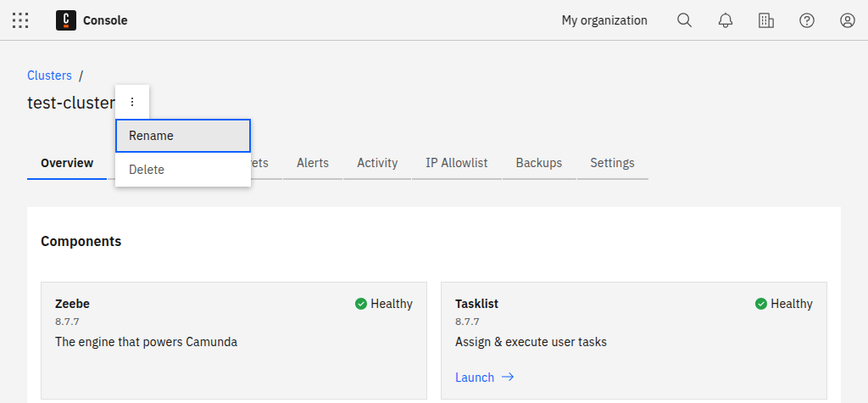Open the Activity tab
This screenshot has height=403, width=868.
click(377, 163)
